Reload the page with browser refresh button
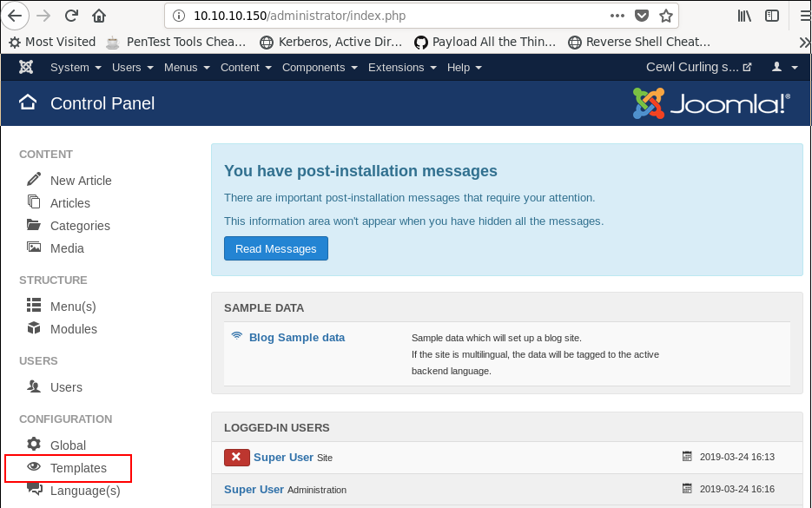The image size is (812, 508). pyautogui.click(x=71, y=16)
